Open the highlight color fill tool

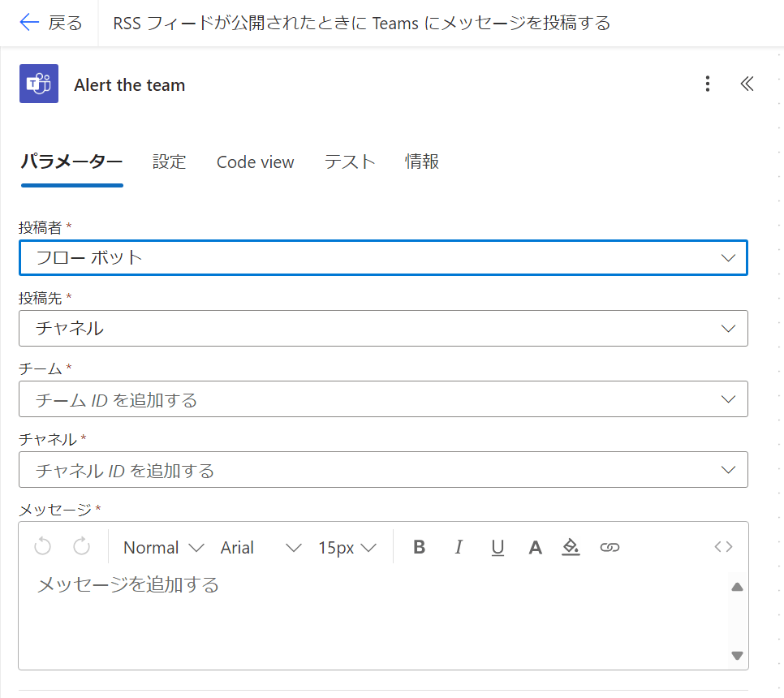pos(571,547)
